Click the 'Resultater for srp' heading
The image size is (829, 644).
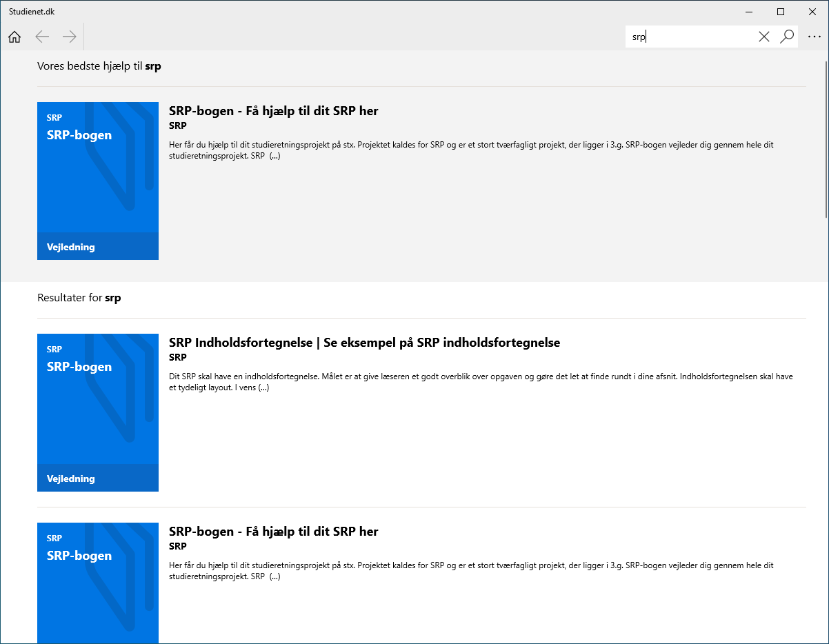[x=79, y=298]
